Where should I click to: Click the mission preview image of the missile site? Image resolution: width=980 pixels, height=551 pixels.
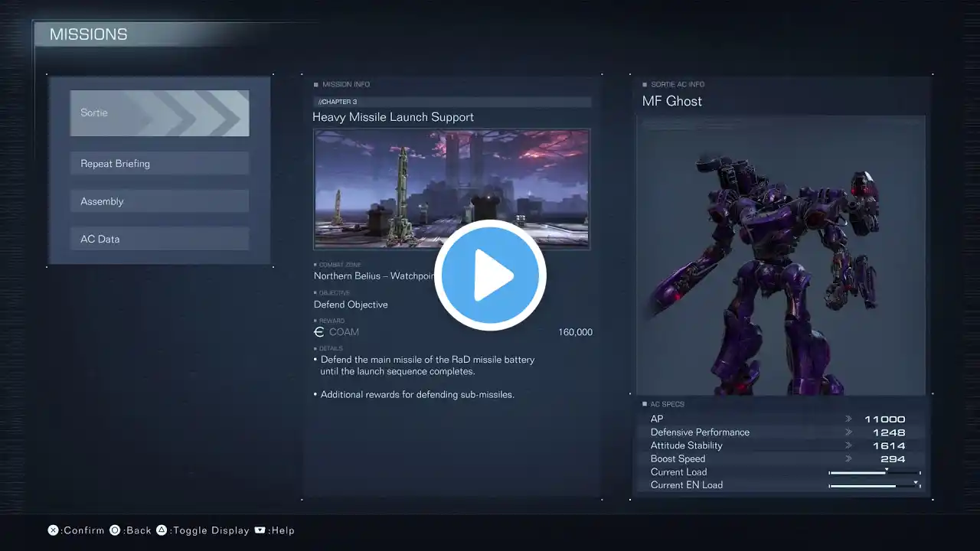tap(452, 189)
